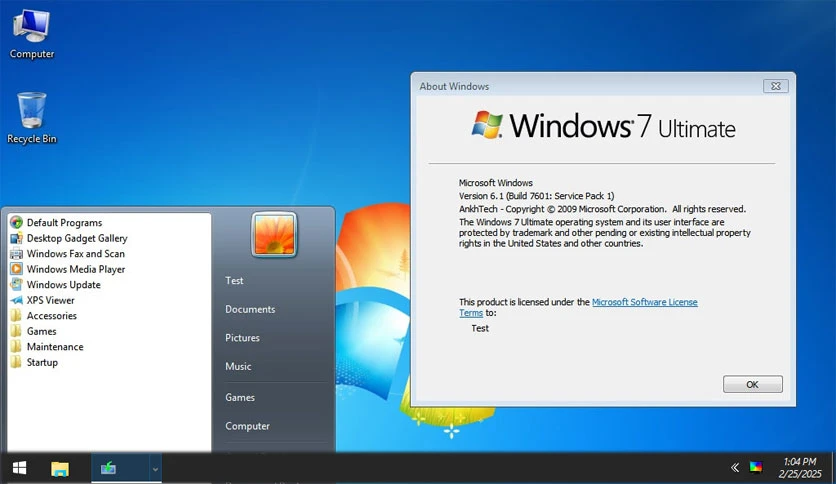Image resolution: width=836 pixels, height=484 pixels.
Task: Click OK in the About Windows dialog
Action: point(752,384)
